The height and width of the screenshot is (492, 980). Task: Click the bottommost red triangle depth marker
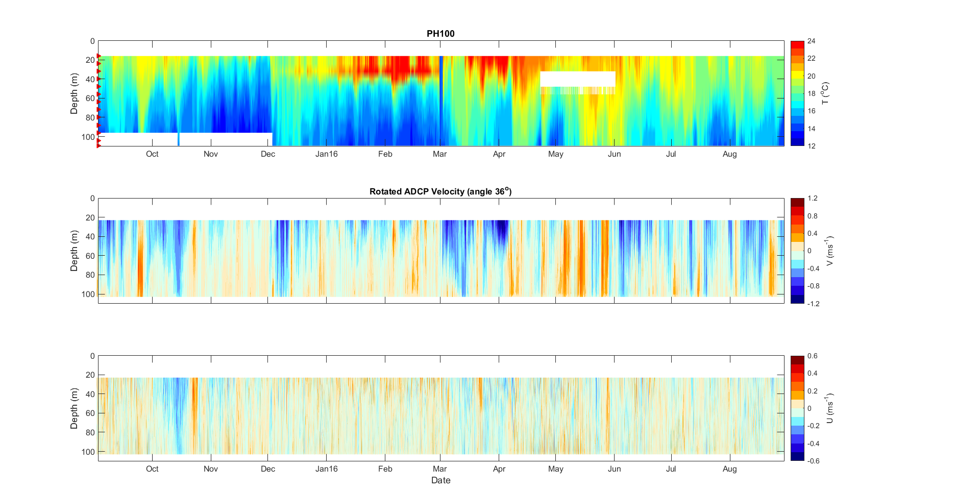coord(99,145)
